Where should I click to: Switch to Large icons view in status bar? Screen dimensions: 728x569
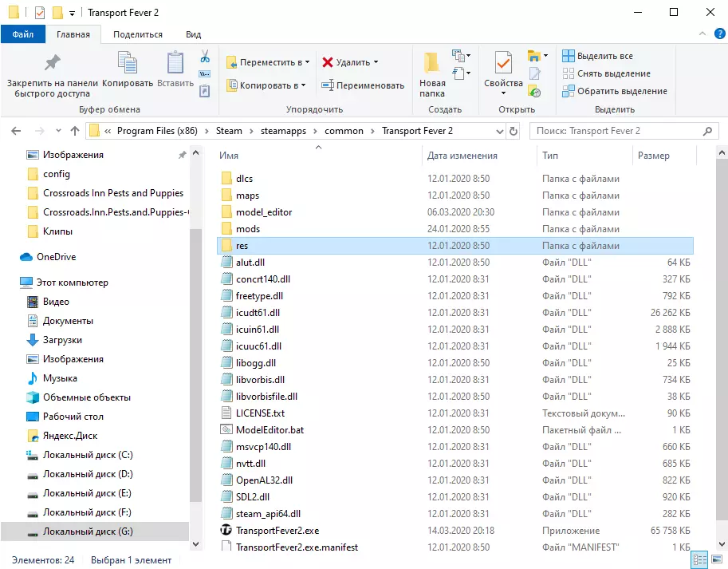pos(717,560)
